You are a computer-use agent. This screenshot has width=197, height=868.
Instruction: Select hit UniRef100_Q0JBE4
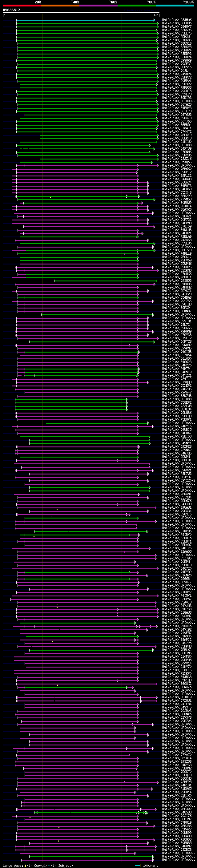(177, 206)
